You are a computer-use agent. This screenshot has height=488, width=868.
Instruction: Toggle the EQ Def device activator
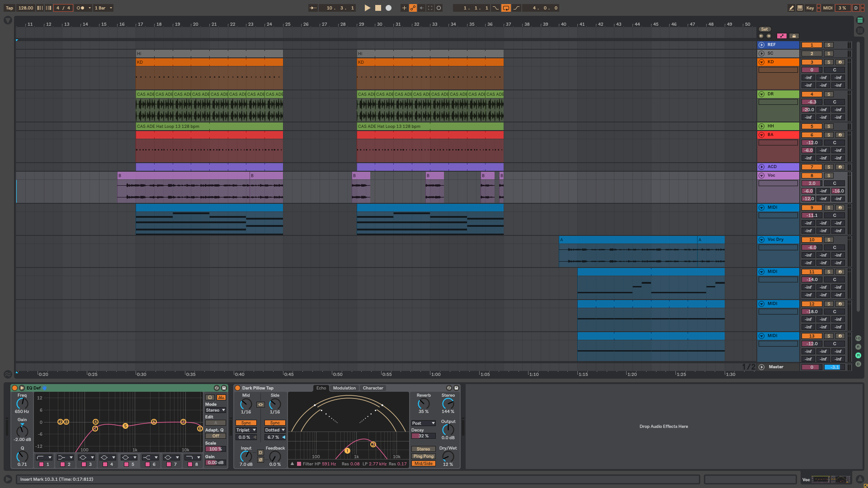(x=14, y=388)
